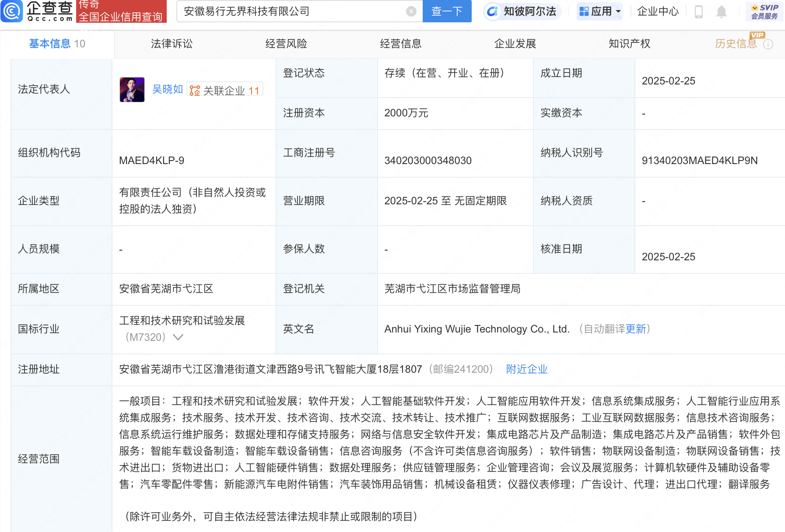The image size is (785, 532).
Task: Open 企业中心 link
Action: coord(658,11)
